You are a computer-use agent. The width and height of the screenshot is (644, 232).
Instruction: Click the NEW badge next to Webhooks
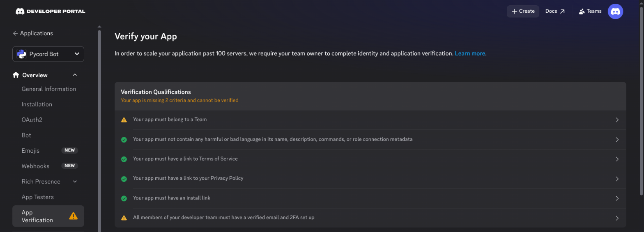70,166
